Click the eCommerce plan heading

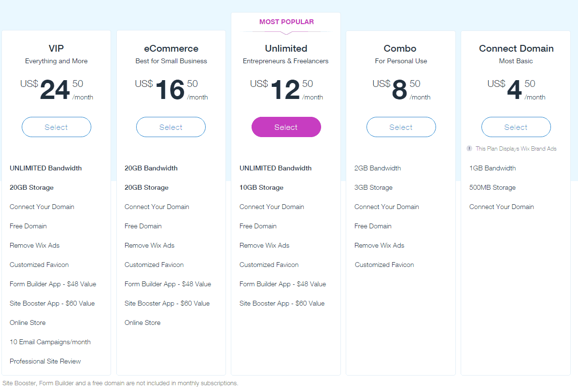tap(171, 48)
